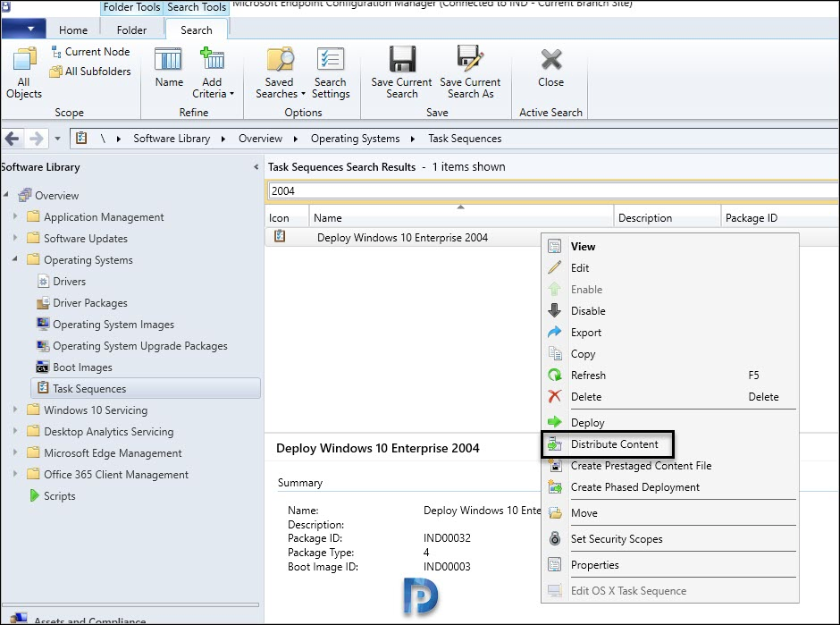Select Drivers in the tree
Viewport: 840px width, 625px height.
pyautogui.click(x=62, y=282)
